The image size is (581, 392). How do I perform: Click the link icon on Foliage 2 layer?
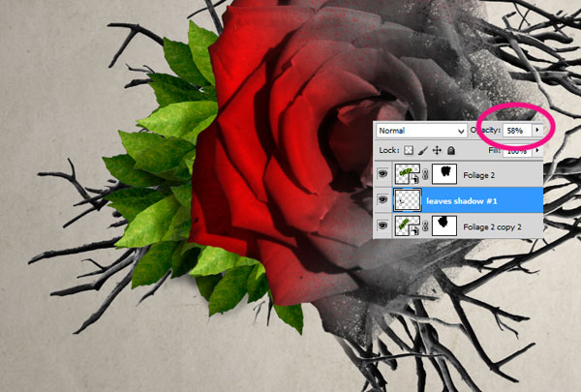(425, 175)
